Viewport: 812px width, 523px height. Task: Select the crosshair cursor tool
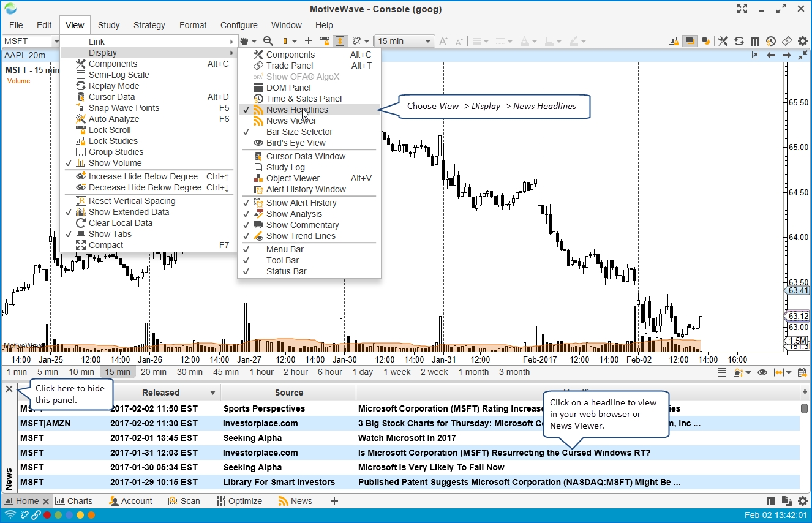(308, 41)
